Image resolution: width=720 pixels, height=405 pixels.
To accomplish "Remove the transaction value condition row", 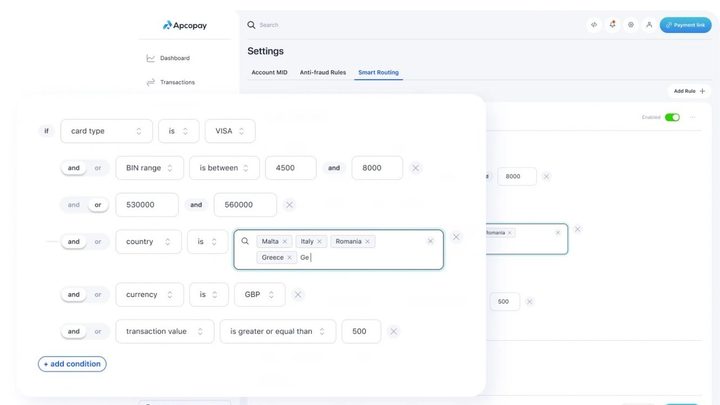I will (x=394, y=332).
